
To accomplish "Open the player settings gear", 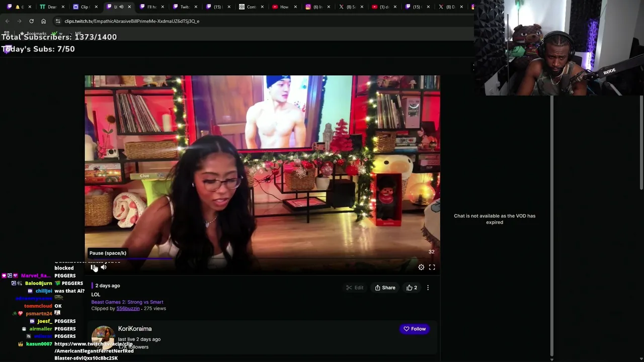I will [x=421, y=267].
